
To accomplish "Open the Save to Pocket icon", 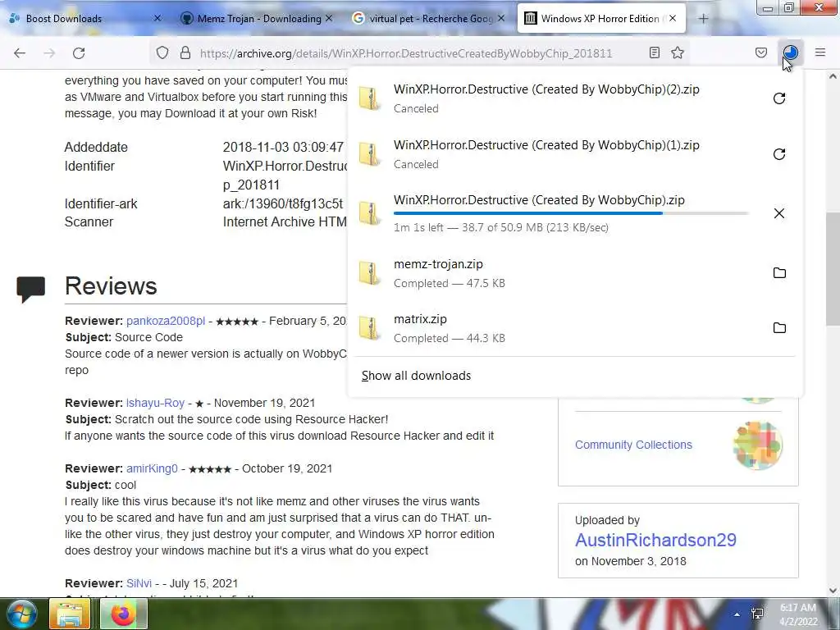I will coord(760,52).
